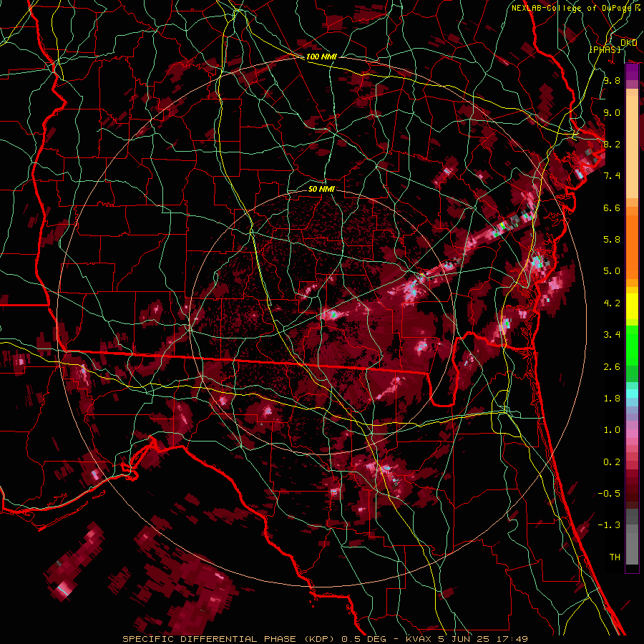Click the 1.8 value on the color scale
Screen dimensions: 644x644
[612, 399]
